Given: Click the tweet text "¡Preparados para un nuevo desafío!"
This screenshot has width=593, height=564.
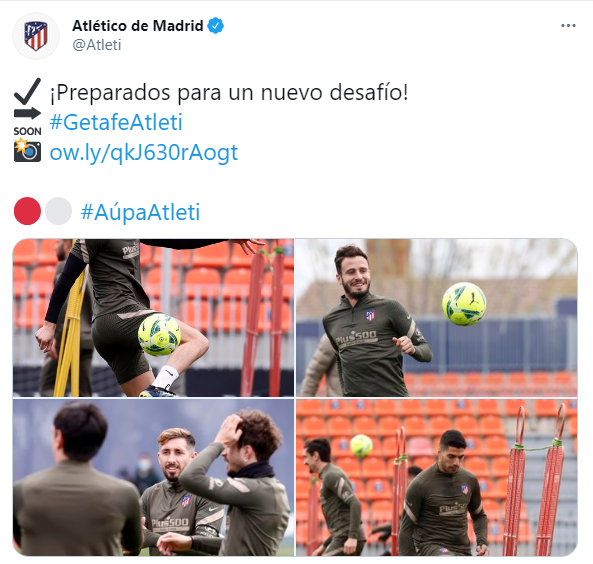Looking at the screenshot, I should point(229,92).
